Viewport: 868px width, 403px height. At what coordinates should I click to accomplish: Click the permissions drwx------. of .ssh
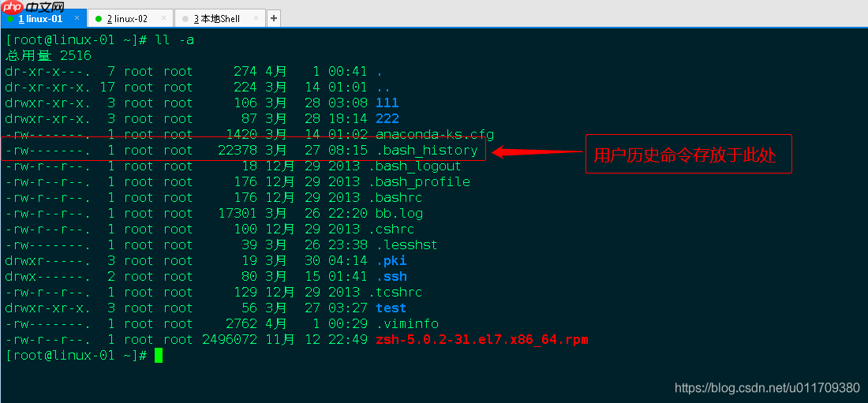tap(48, 276)
